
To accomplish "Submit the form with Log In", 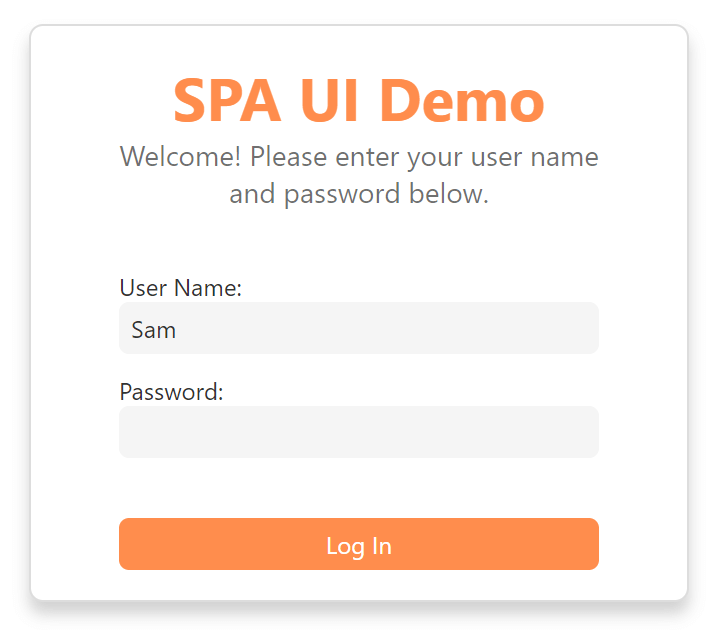I will [x=358, y=545].
